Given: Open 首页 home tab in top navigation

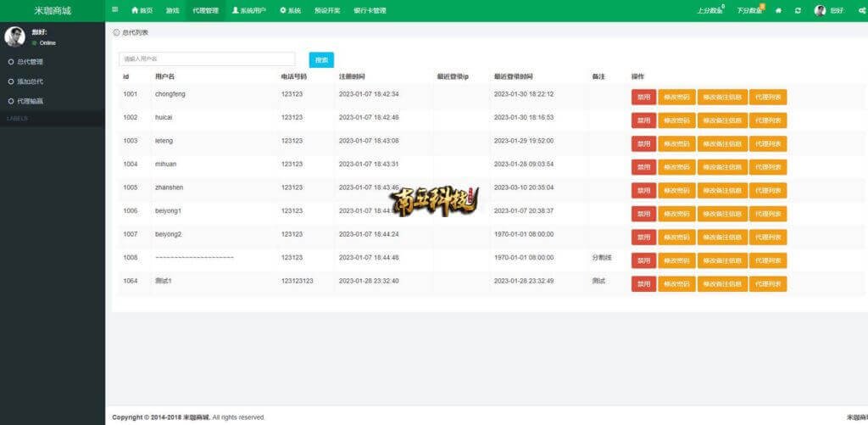Looking at the screenshot, I should tap(142, 11).
